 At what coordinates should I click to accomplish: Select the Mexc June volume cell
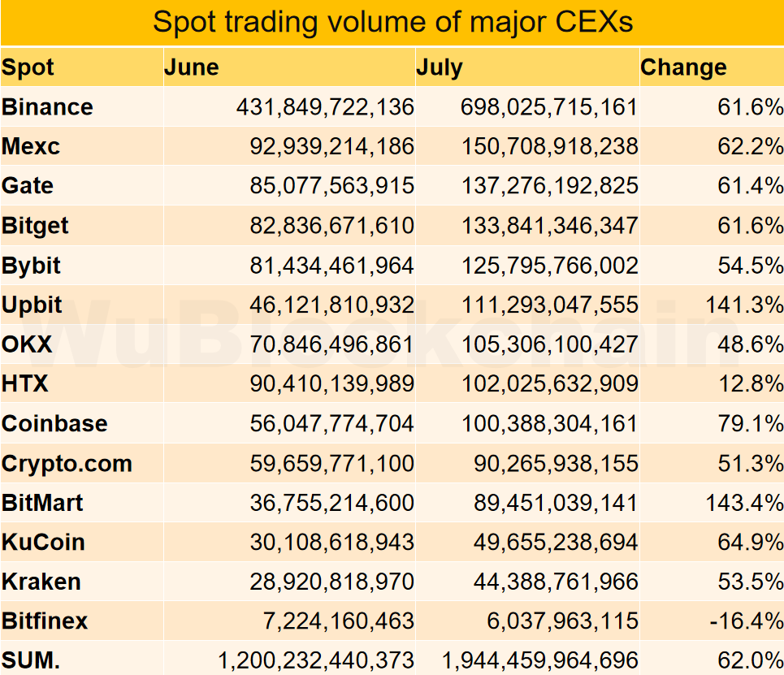(331, 147)
